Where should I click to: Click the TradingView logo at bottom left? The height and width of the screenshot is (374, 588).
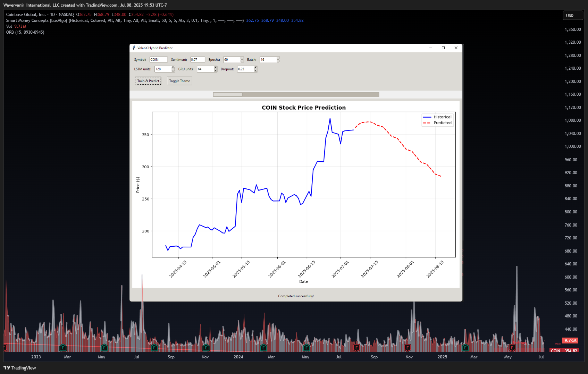tap(20, 368)
